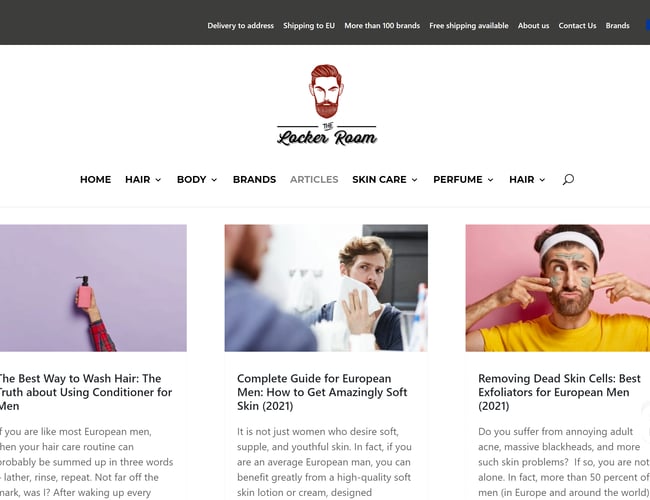Open Complete Guide for European Men article

[322, 392]
